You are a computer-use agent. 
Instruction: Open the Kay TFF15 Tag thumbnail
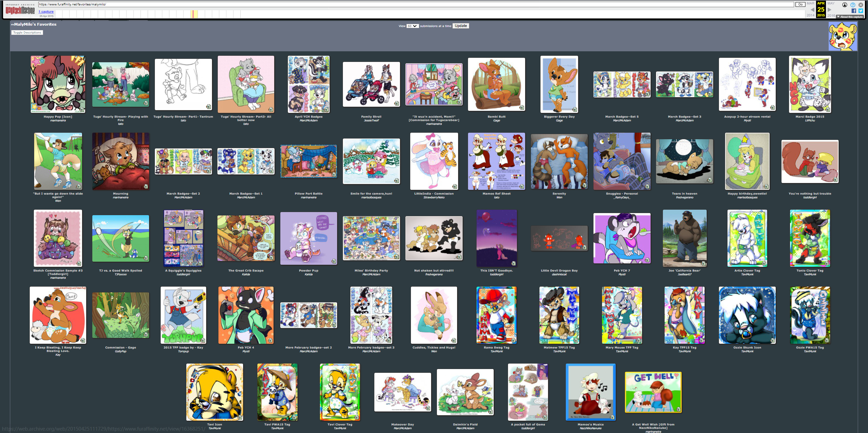(x=684, y=315)
